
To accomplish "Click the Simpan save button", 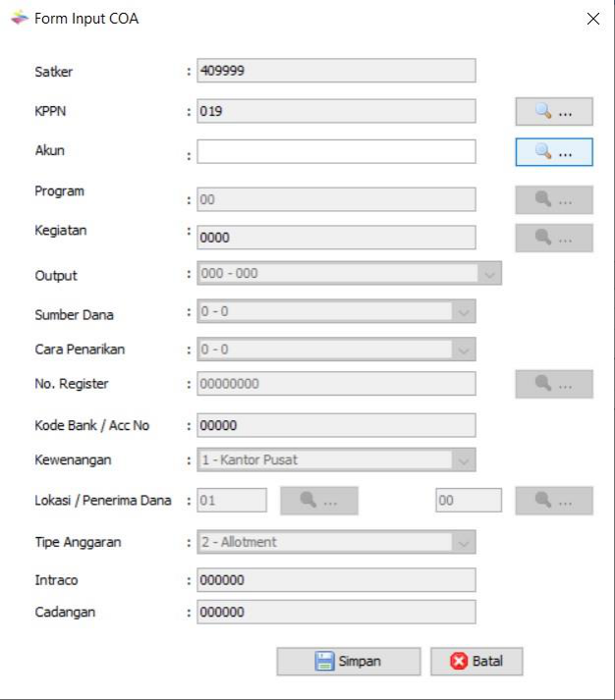I will tap(348, 662).
